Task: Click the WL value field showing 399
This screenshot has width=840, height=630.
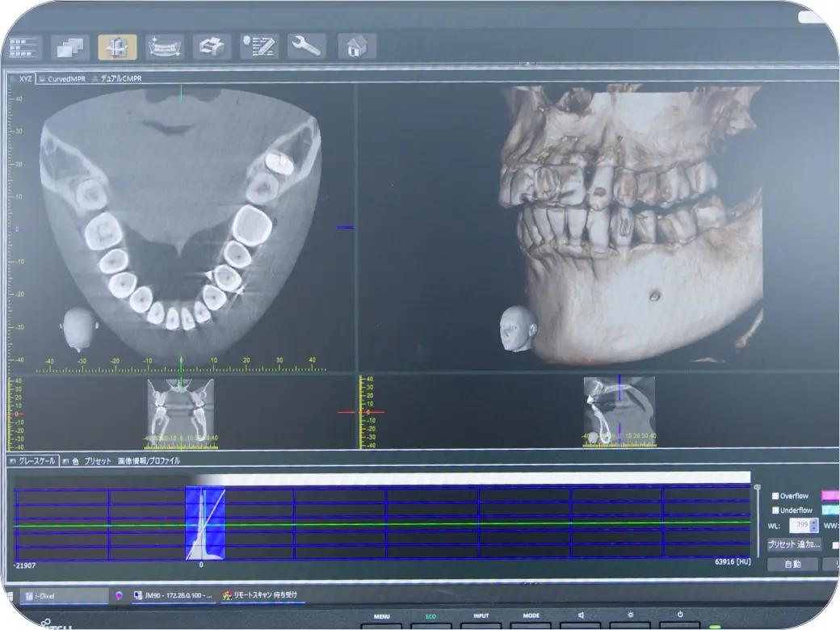Action: pos(800,525)
